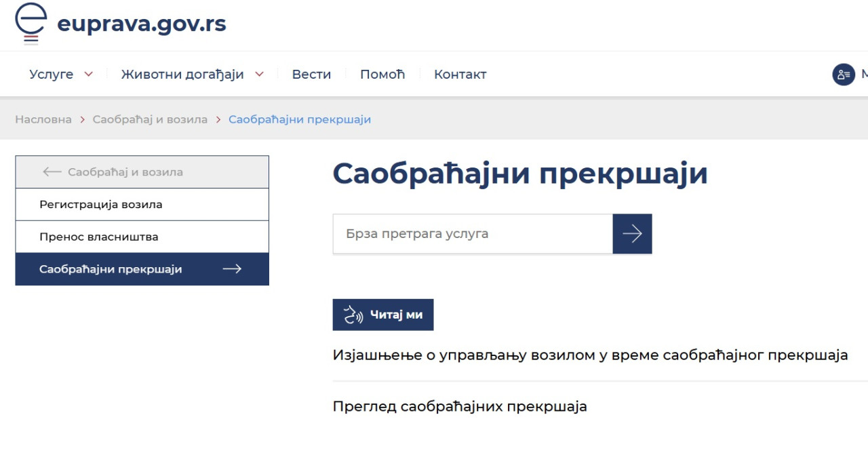Open the Услуге menu
This screenshot has width=868, height=455.
52,75
